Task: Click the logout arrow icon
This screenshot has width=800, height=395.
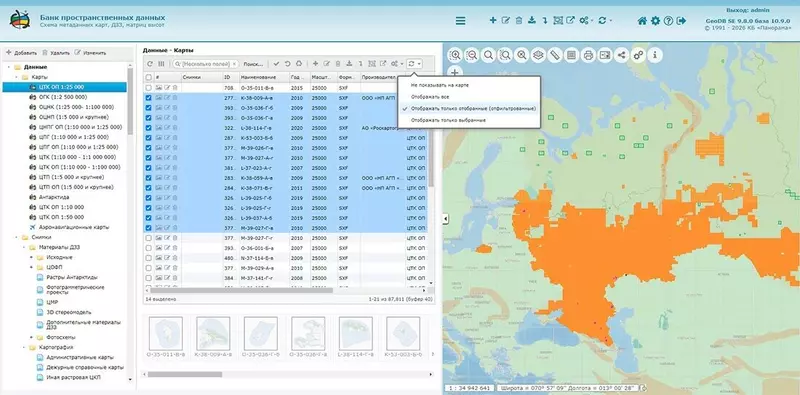Action: point(681,21)
